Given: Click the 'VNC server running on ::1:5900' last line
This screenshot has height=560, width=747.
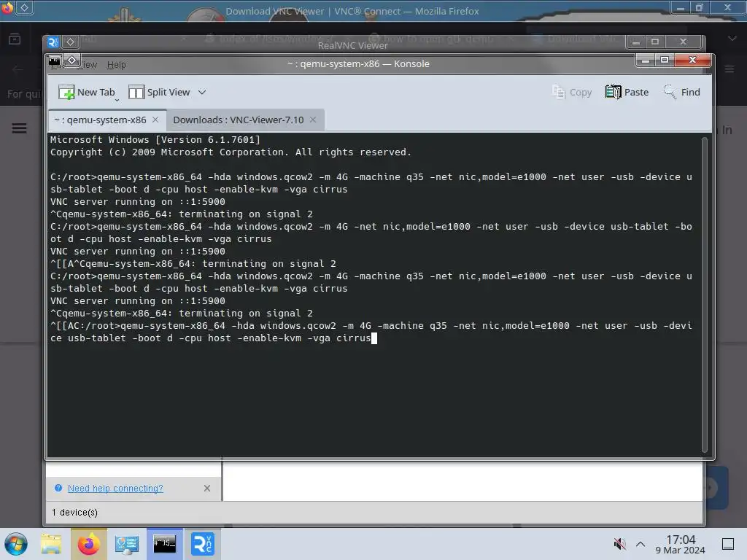Looking at the screenshot, I should coord(138,301).
